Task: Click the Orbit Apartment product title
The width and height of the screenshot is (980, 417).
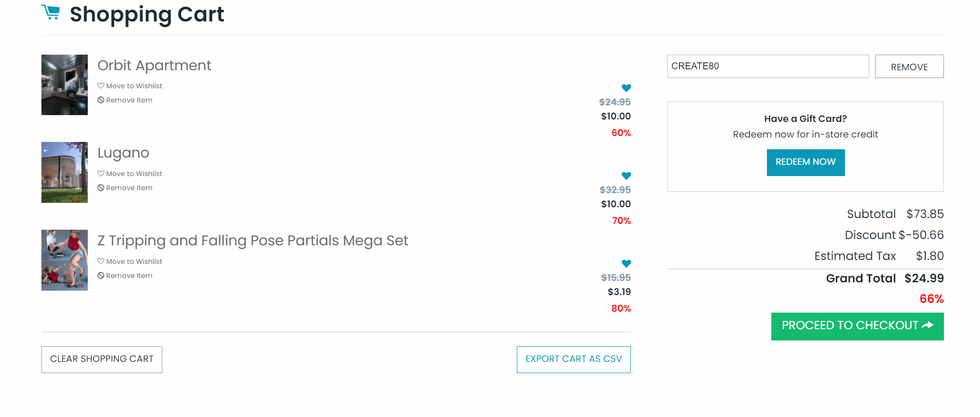Action: [x=154, y=65]
